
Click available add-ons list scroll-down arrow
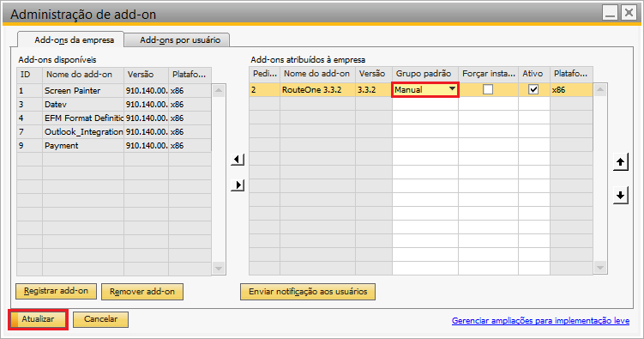(219, 269)
